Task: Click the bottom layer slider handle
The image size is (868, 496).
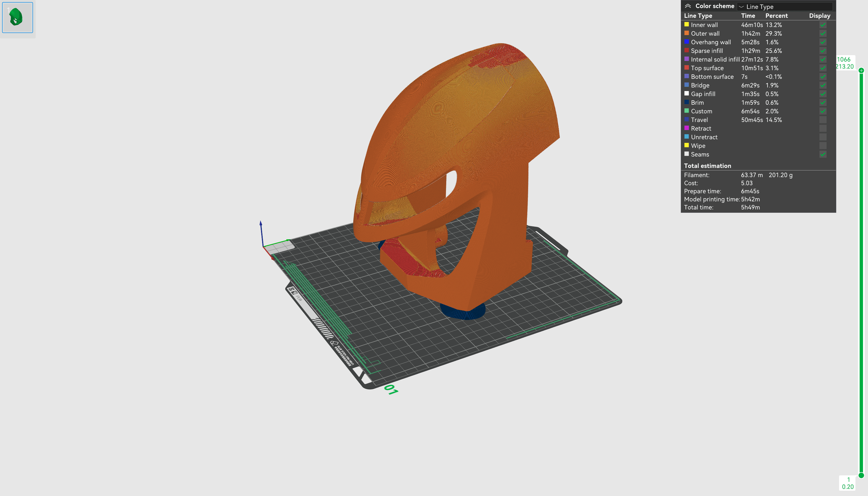Action: point(861,475)
